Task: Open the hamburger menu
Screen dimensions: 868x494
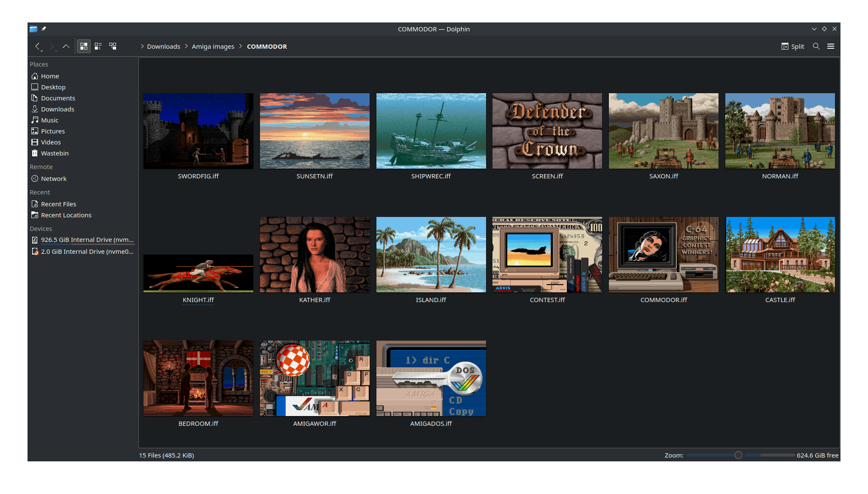Action: pos(831,46)
